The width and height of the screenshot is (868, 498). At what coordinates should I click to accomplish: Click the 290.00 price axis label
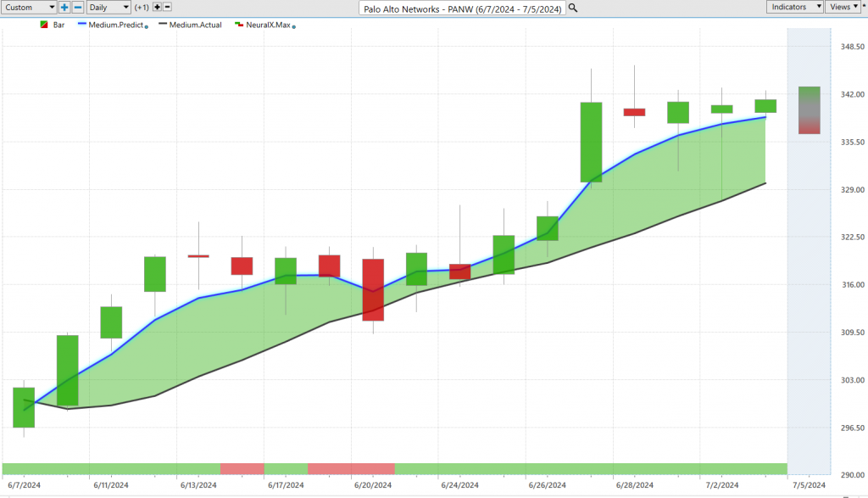853,475
